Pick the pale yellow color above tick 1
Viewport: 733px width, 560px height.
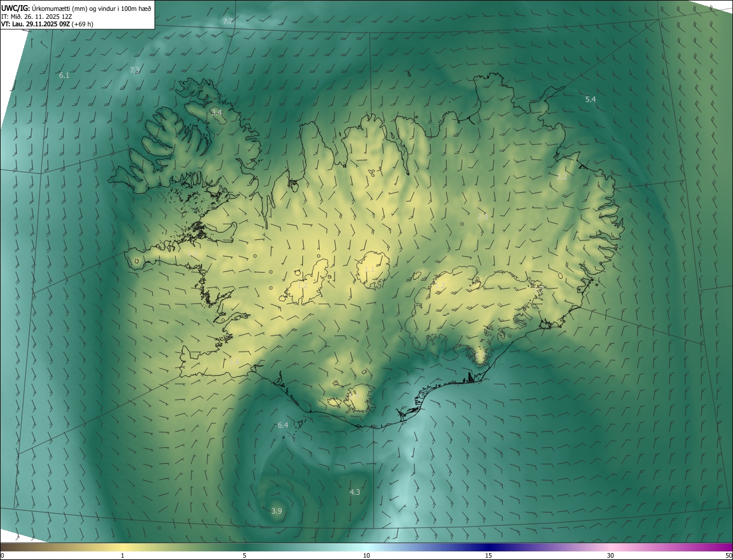(x=123, y=547)
